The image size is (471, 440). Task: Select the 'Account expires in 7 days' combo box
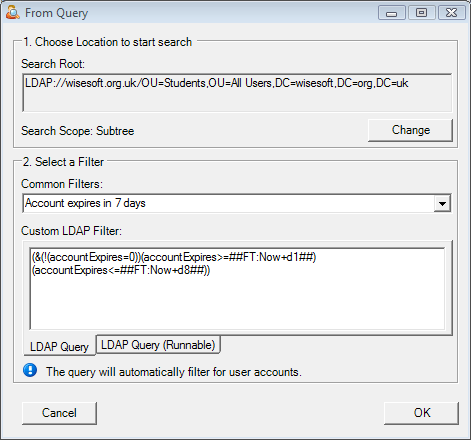[237, 203]
